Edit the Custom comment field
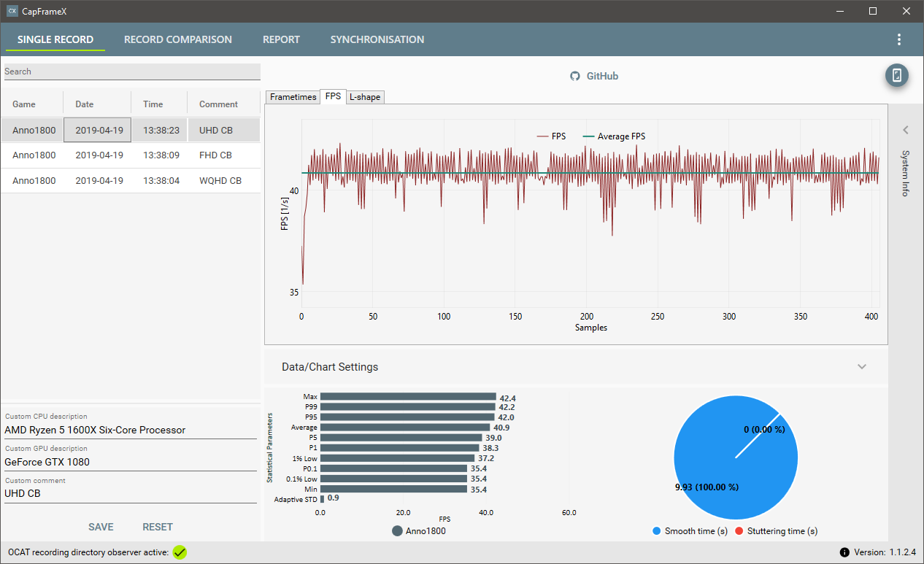The width and height of the screenshot is (924, 564). 131,493
